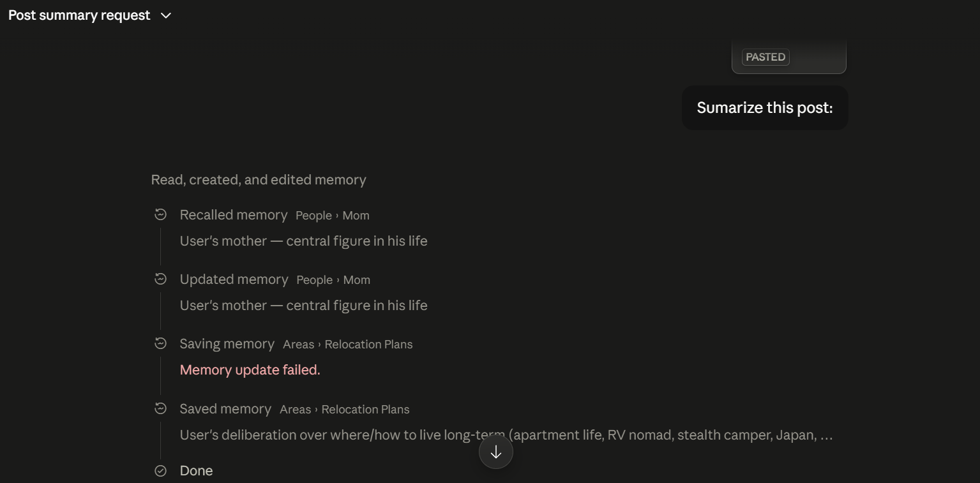The image size is (980, 483).
Task: Click the memory icon beside Recalled memory
Action: [x=161, y=214]
